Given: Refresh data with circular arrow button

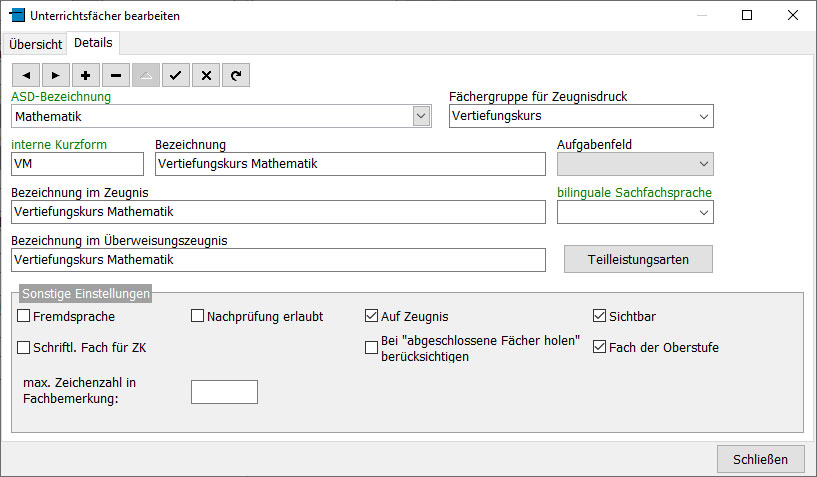Looking at the screenshot, I should [x=235, y=75].
